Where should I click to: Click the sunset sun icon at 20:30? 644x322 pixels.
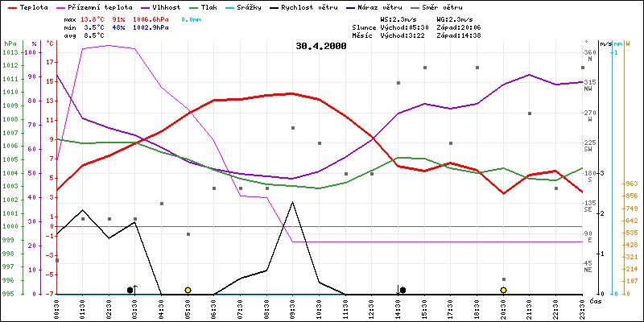coord(503,290)
